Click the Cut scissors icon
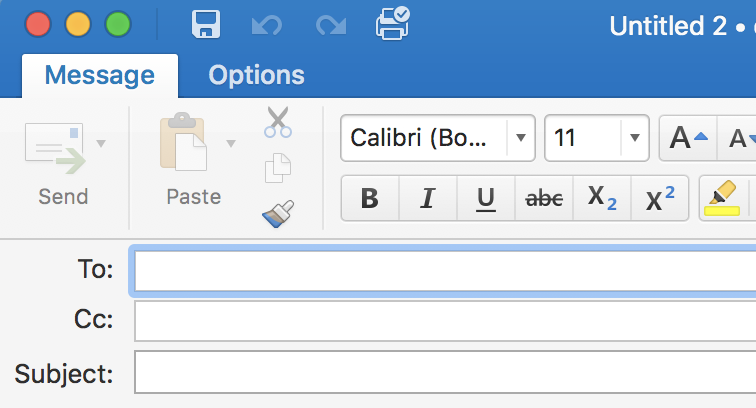The width and height of the screenshot is (756, 408). 278,122
